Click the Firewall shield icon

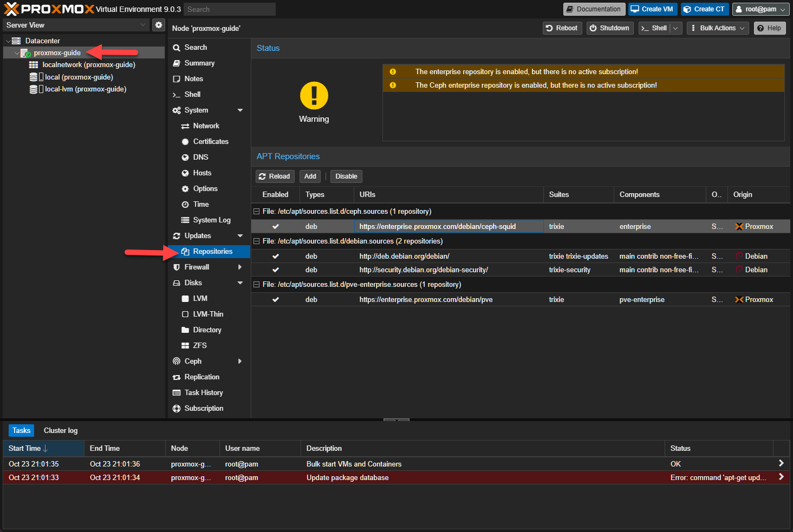click(177, 267)
